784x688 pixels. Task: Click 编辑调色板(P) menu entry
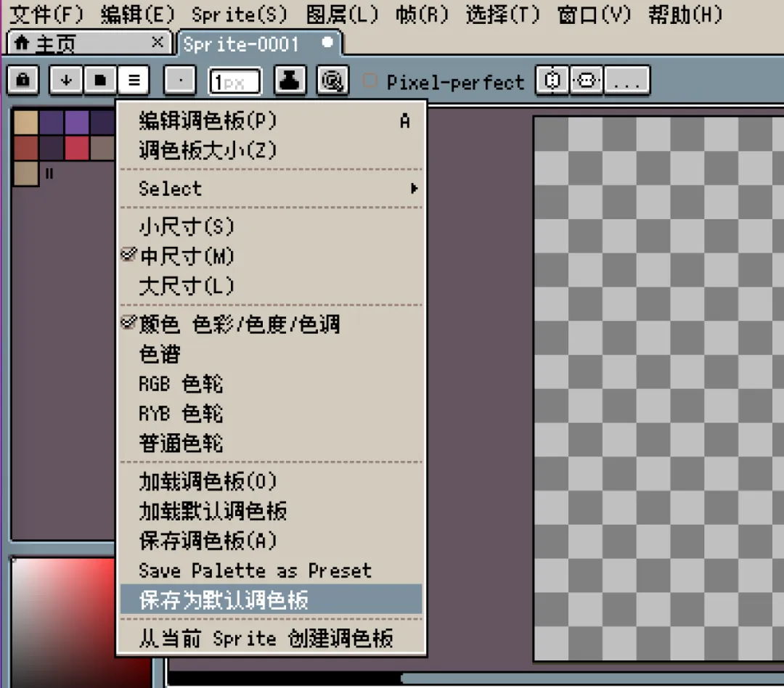coord(271,120)
